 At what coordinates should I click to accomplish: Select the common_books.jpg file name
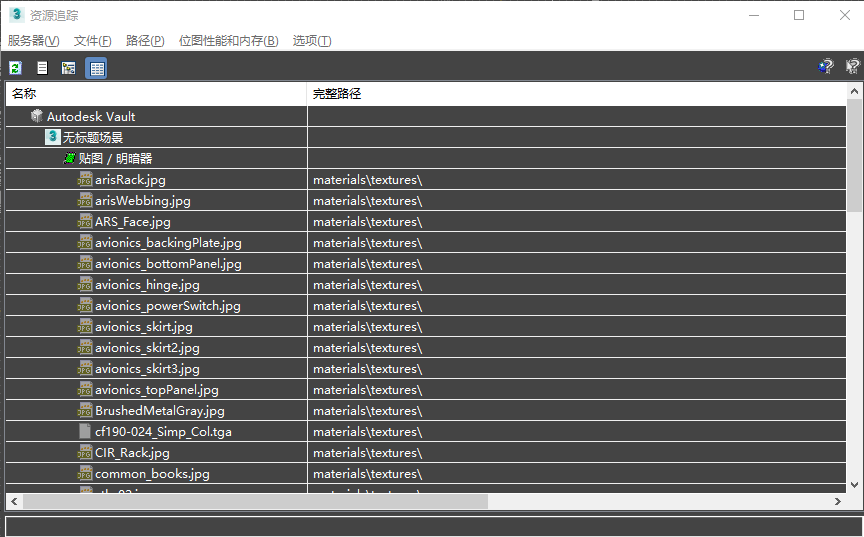click(x=152, y=474)
